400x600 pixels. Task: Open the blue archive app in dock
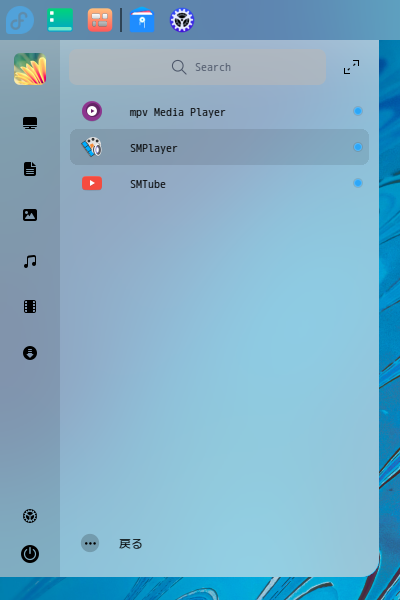[x=142, y=20]
